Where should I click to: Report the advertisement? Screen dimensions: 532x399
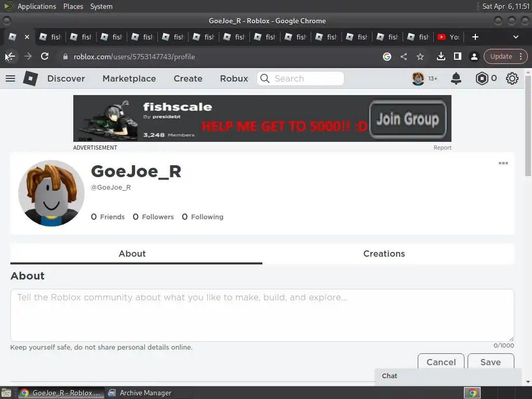442,148
